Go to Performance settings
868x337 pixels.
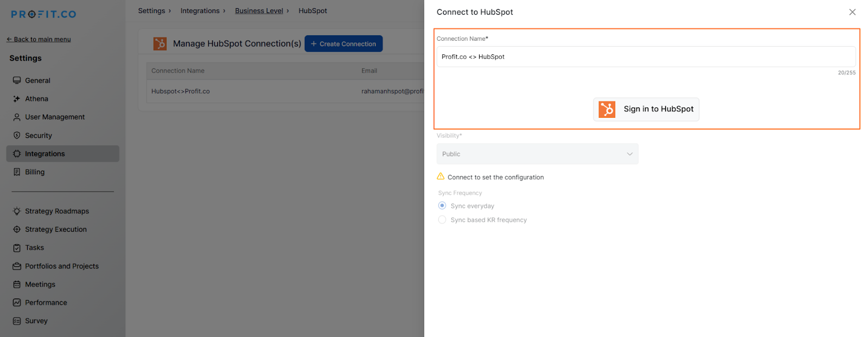coord(63,302)
